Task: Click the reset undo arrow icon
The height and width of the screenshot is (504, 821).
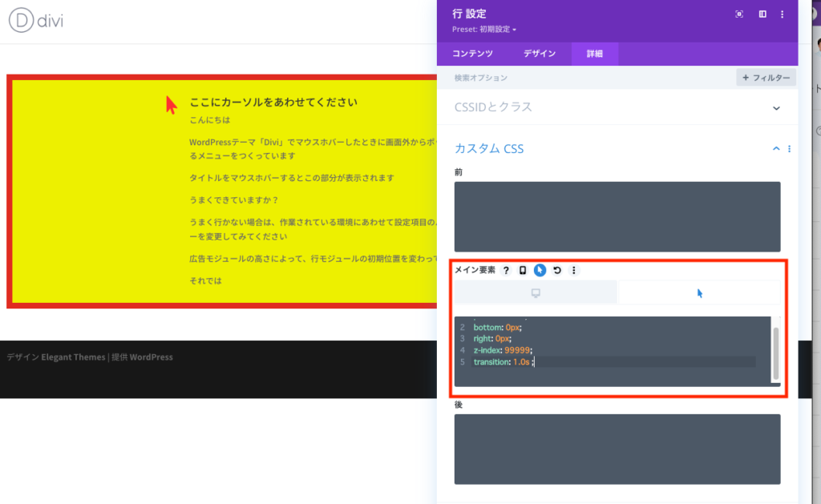Action: tap(556, 271)
